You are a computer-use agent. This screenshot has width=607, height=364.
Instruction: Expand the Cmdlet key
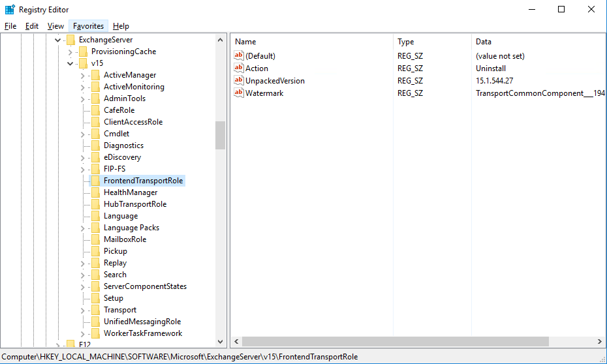tap(82, 134)
